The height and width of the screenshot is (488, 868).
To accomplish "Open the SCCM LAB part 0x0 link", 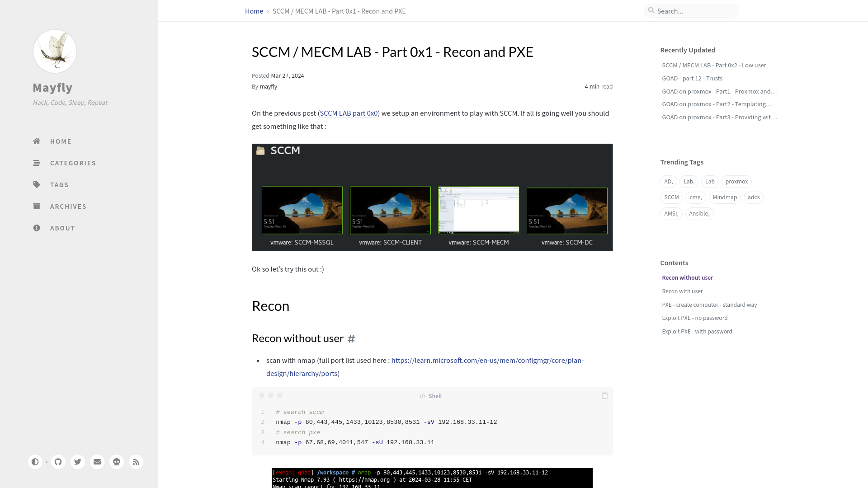I will [349, 113].
